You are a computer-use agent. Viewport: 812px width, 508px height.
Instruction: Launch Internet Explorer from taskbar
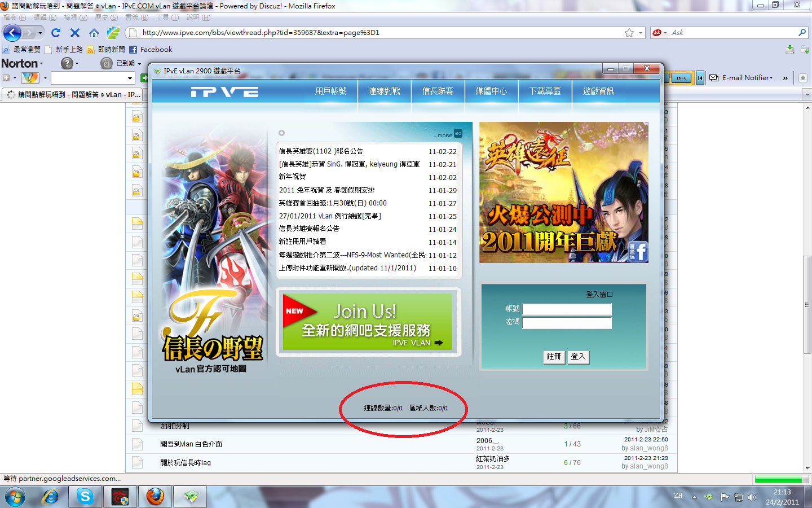pyautogui.click(x=51, y=497)
